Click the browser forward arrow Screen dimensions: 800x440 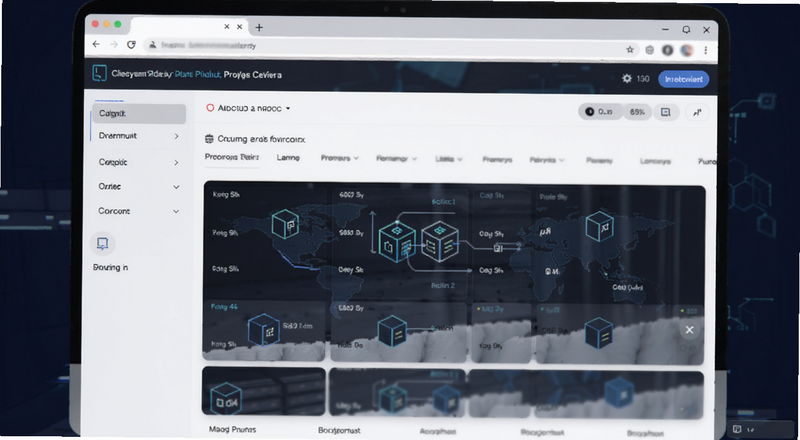(114, 45)
